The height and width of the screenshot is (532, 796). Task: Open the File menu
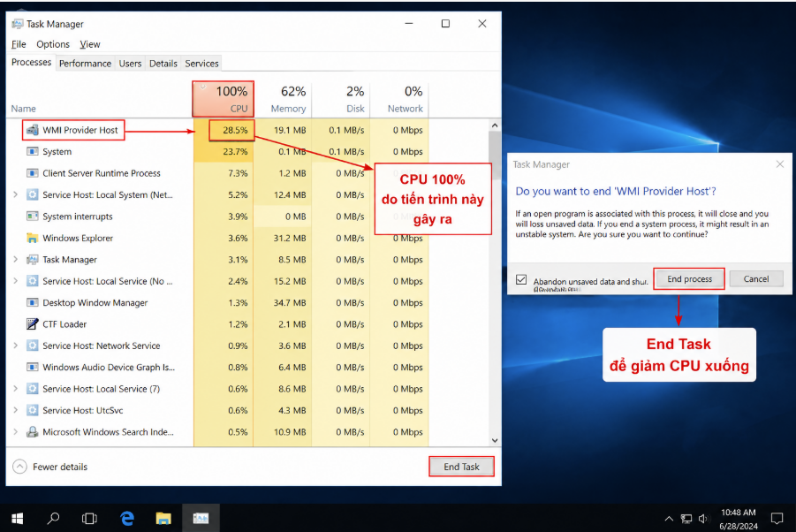(x=19, y=44)
